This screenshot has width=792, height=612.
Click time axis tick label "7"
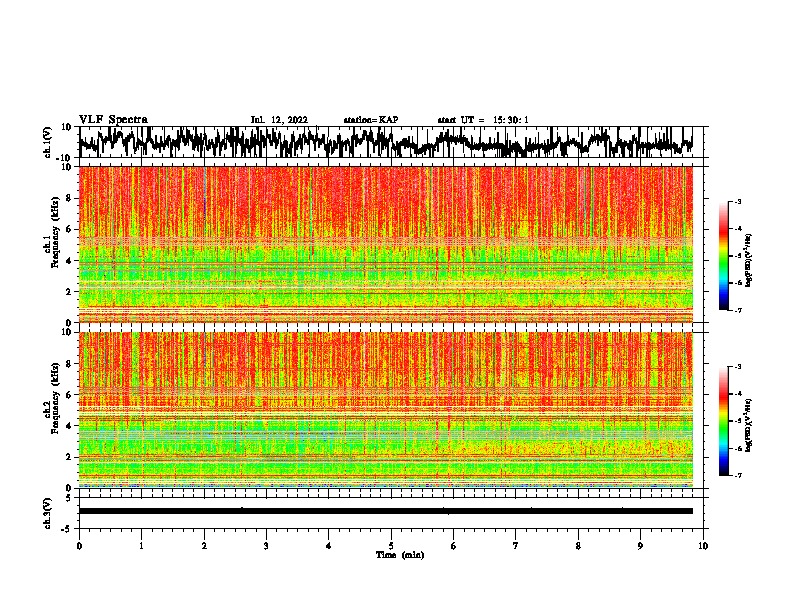pyautogui.click(x=516, y=546)
